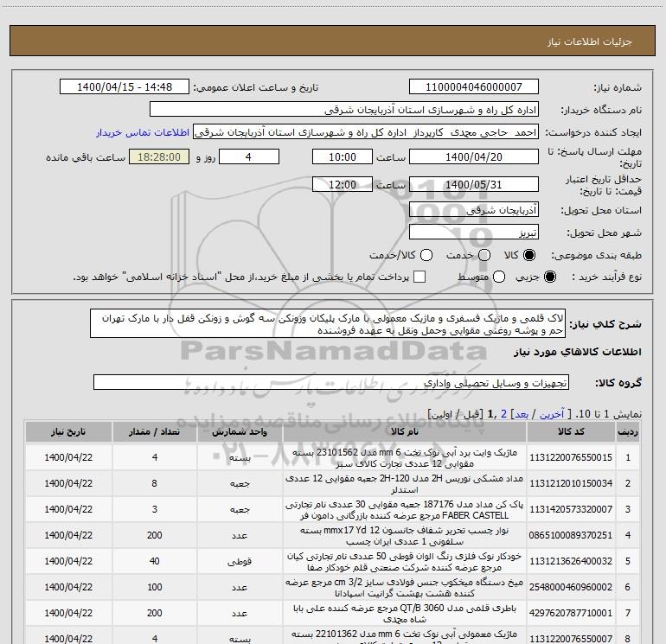666x644 pixels.
Task: Click item code 4297620787710001
Action: tap(571, 613)
